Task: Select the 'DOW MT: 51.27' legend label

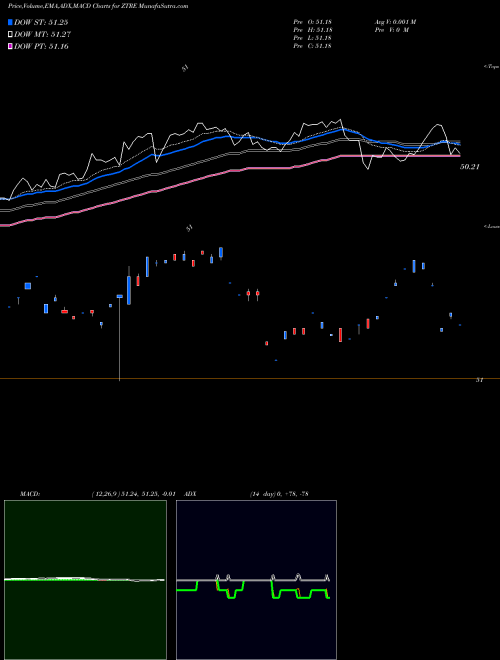Action: tap(41, 35)
